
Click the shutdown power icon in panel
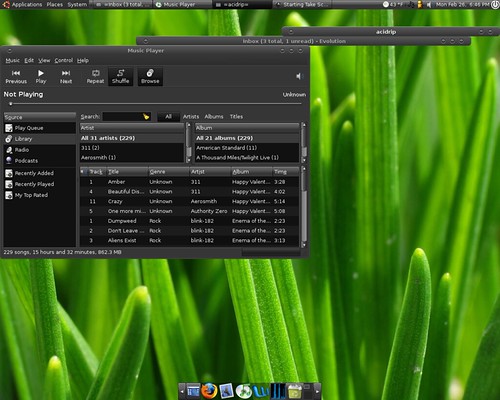[x=495, y=4]
